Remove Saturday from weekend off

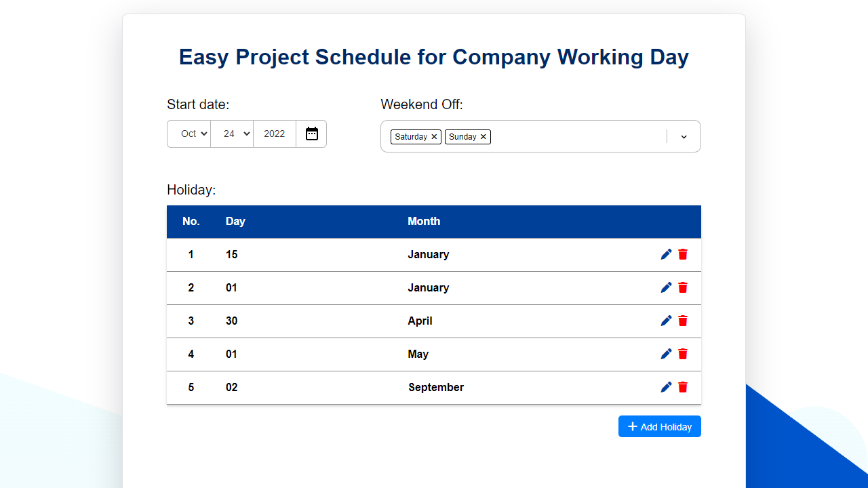tap(434, 137)
